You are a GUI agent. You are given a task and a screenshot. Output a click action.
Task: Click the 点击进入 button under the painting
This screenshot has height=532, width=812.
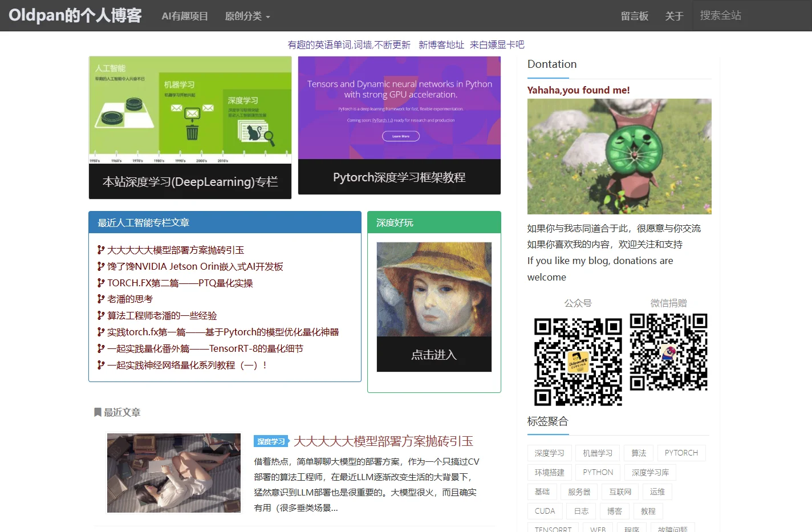pyautogui.click(x=434, y=355)
